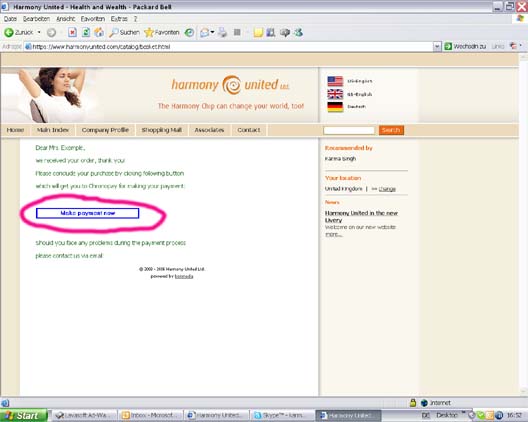Click the security lock icon in status bar
The height and width of the screenshot is (422, 528).
coord(413,403)
